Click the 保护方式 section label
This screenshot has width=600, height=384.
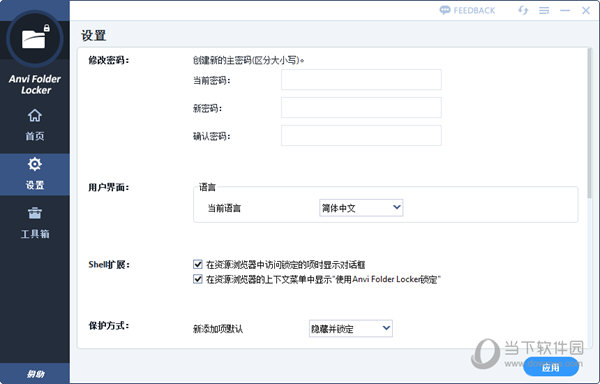coord(109,325)
